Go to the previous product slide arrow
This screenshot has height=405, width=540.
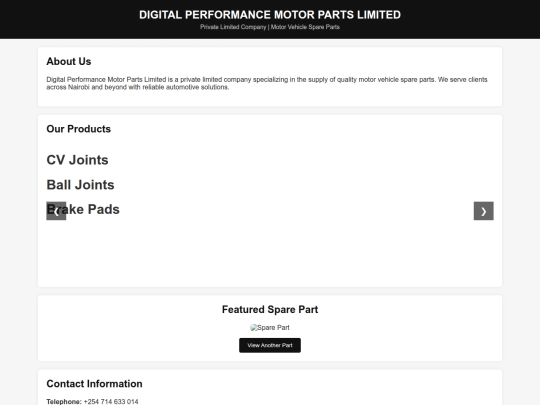pos(56,211)
